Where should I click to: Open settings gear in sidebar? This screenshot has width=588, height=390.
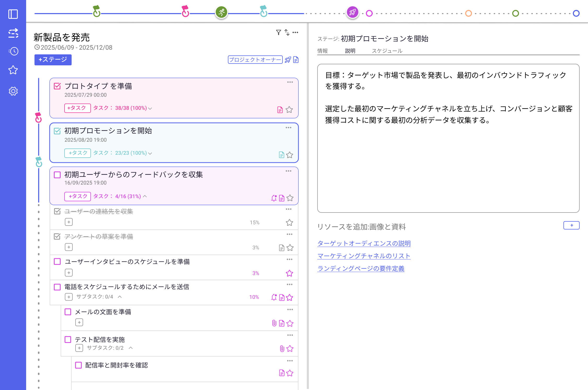tap(13, 91)
